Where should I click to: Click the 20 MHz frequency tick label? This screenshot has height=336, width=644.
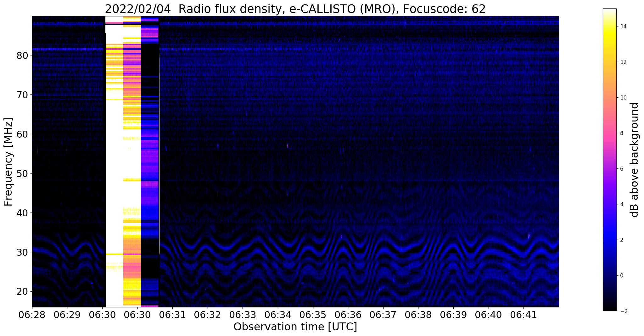click(x=22, y=292)
